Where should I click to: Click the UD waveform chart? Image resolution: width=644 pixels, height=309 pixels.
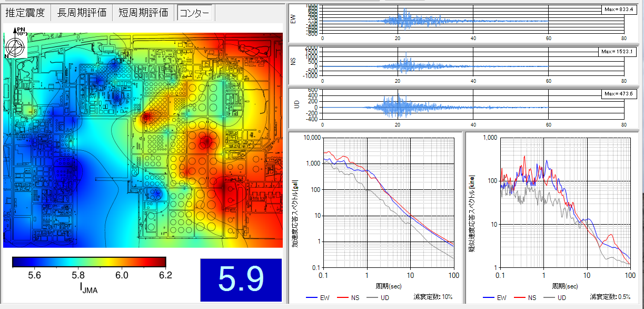tap(472, 107)
